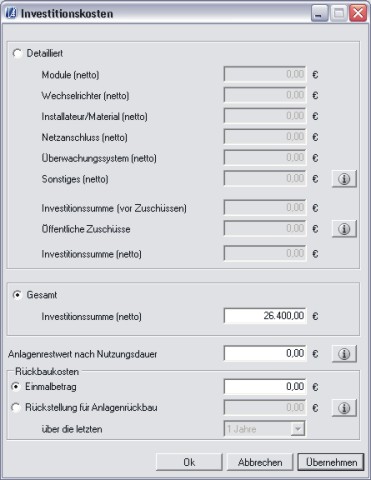This screenshot has width=371, height=480.
Task: Choose Rückstellung für Anlagenrückbau radio button
Action: (x=16, y=407)
